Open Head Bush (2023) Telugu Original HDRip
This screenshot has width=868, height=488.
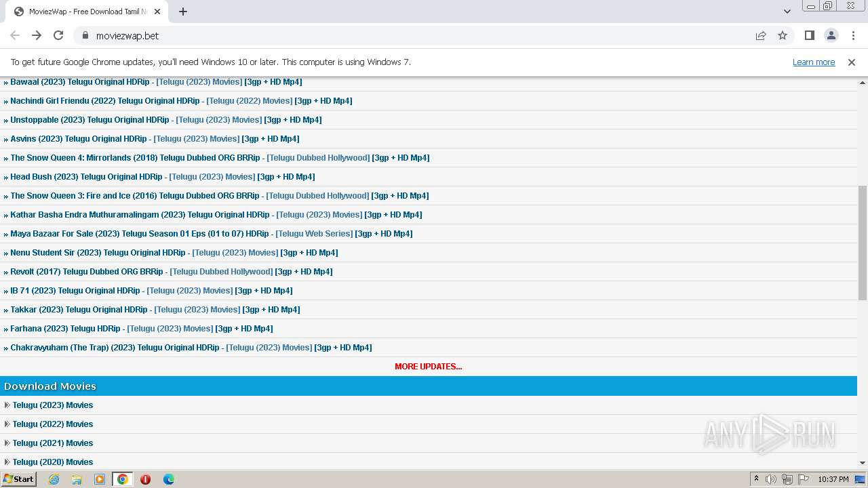(x=86, y=176)
